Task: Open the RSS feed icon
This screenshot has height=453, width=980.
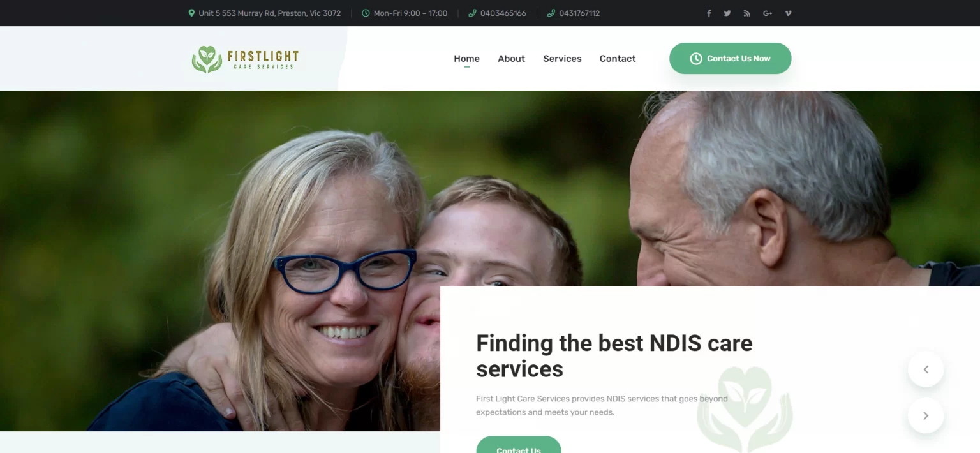Action: point(746,13)
